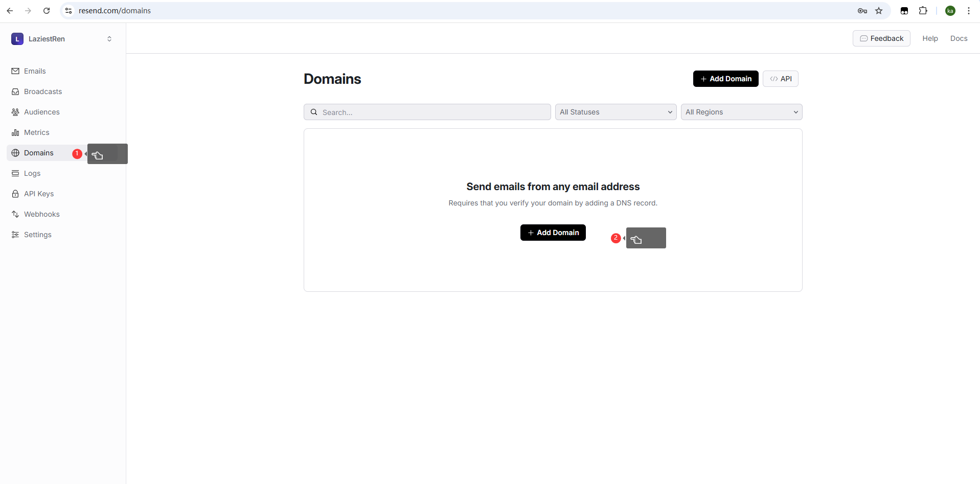This screenshot has width=980, height=484.
Task: Open the Metrics bar chart icon
Action: 15,132
